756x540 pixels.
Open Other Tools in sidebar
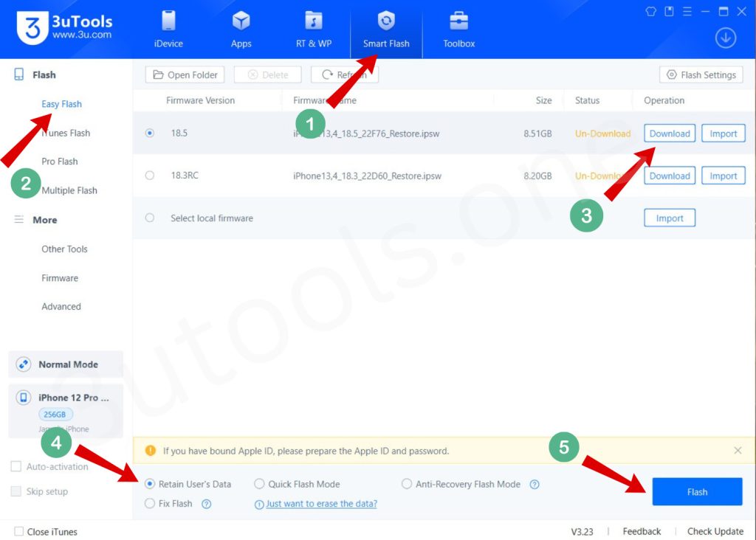(64, 249)
